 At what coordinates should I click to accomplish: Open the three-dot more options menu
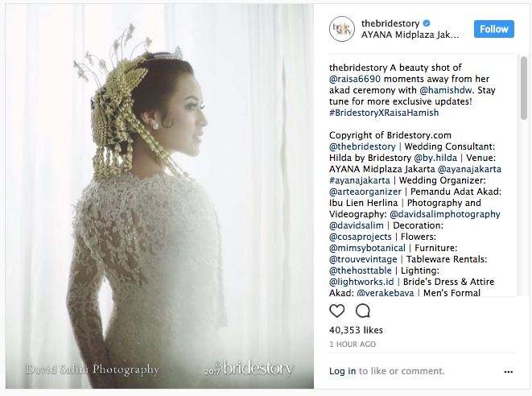(x=508, y=372)
